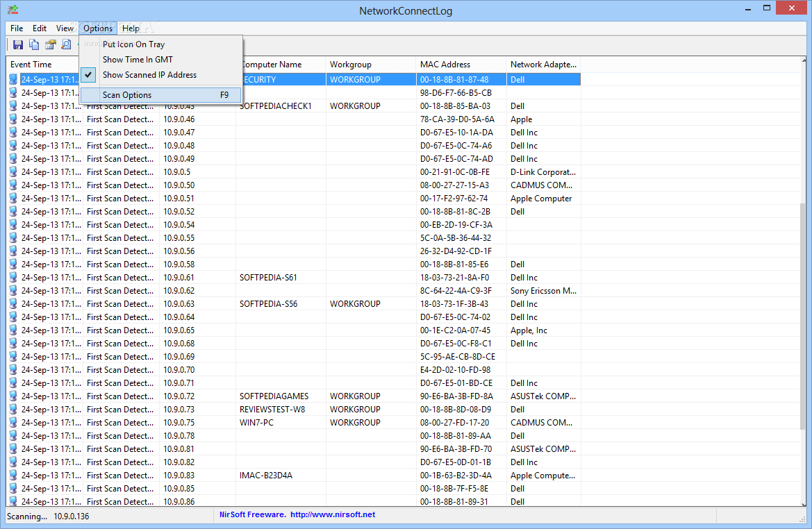
Task: Sort by the Network Adapter column header
Action: pos(543,65)
